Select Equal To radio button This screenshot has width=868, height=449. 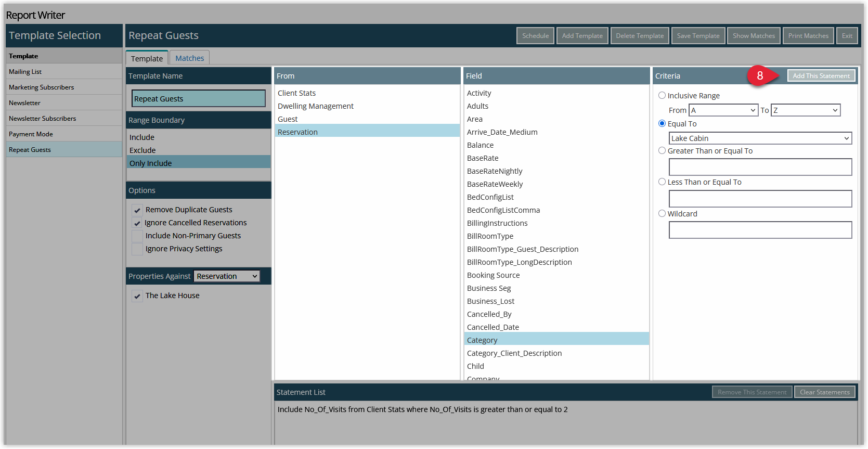coord(662,123)
